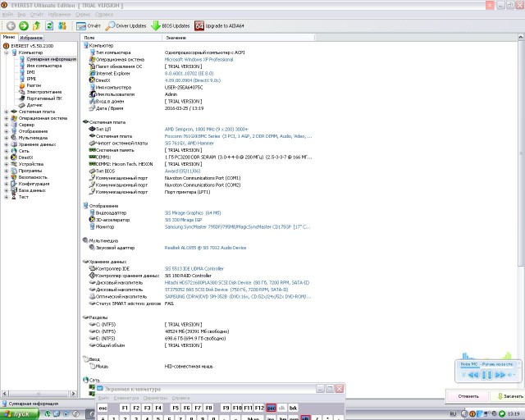Switch to the Избранное tab
This screenshot has width=525, height=420.
(31, 38)
